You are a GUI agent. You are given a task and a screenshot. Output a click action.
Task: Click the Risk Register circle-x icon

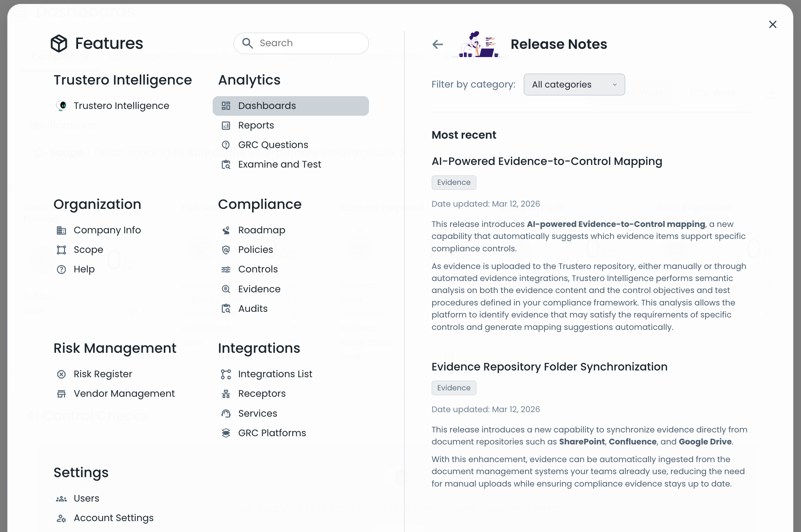(x=61, y=374)
